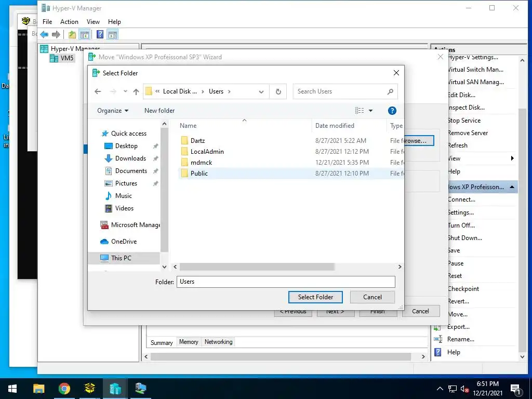
Task: Click the Folder name text field
Action: [x=286, y=282]
